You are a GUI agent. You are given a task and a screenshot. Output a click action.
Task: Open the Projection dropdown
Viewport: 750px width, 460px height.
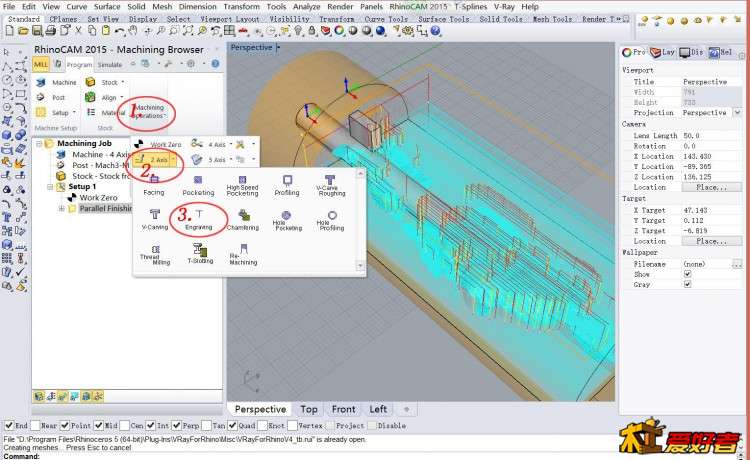coord(737,112)
